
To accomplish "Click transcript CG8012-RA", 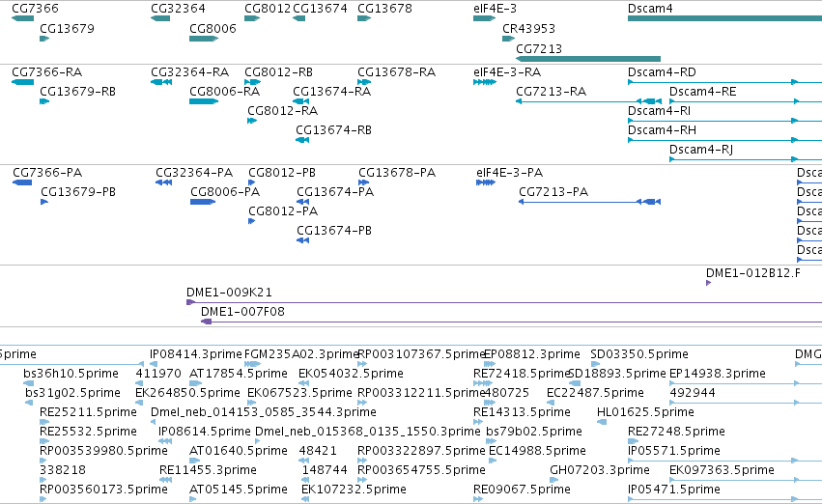I will coord(283,110).
